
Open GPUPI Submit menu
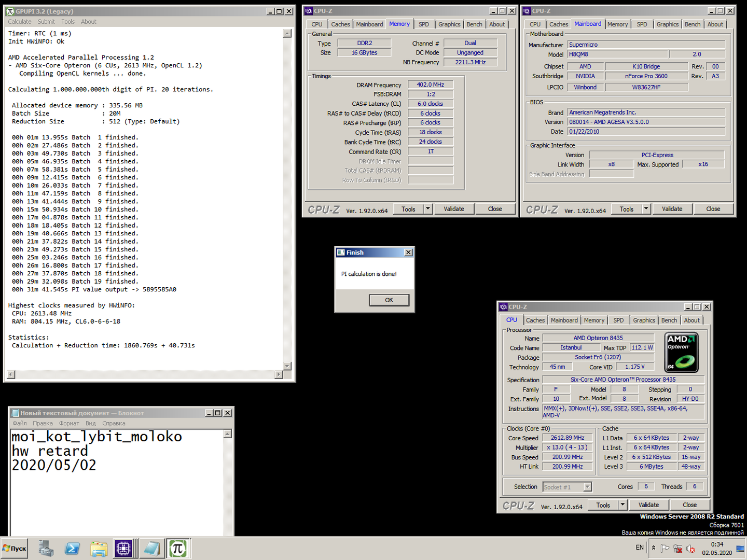click(46, 22)
